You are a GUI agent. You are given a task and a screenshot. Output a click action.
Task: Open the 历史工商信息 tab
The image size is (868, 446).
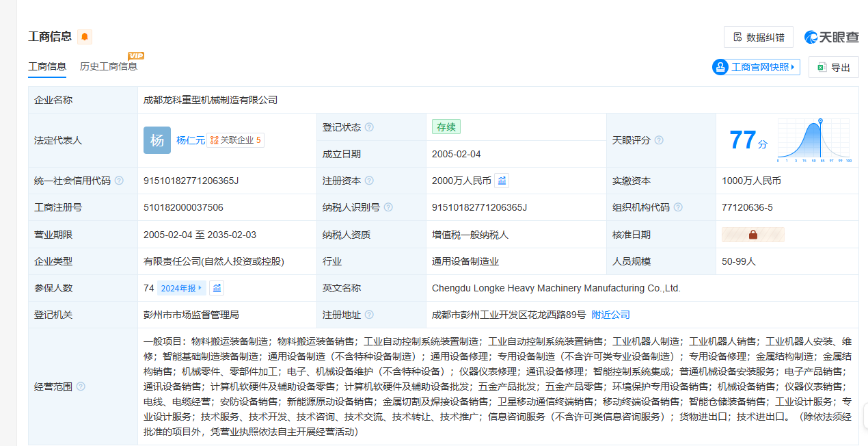(109, 66)
